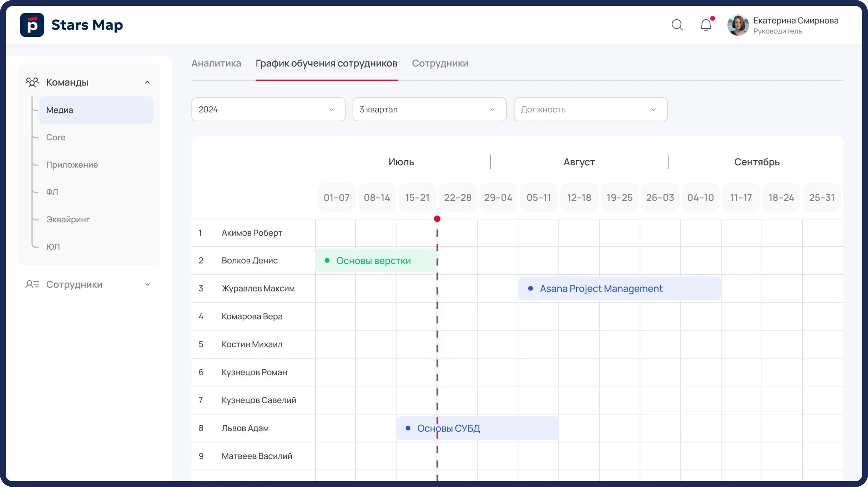
Task: Click employee name Матвеев Василий
Action: coord(257,456)
